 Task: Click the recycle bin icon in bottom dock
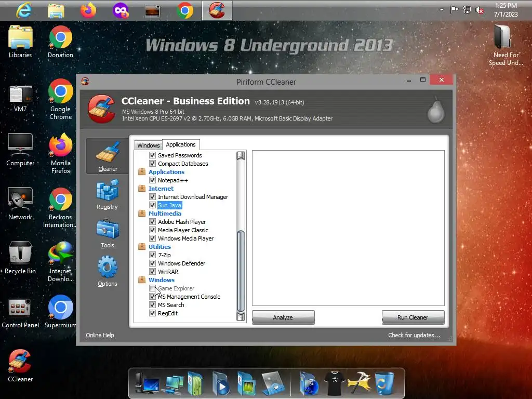pyautogui.click(x=384, y=383)
